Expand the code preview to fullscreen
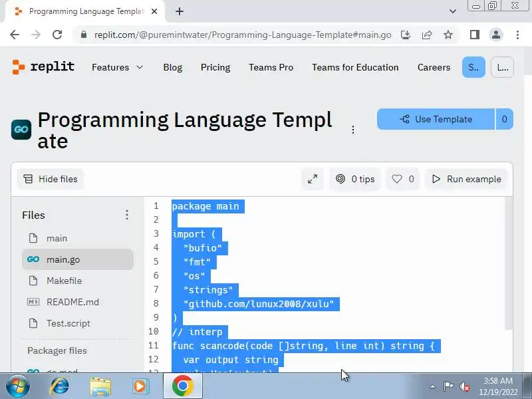 pyautogui.click(x=313, y=179)
